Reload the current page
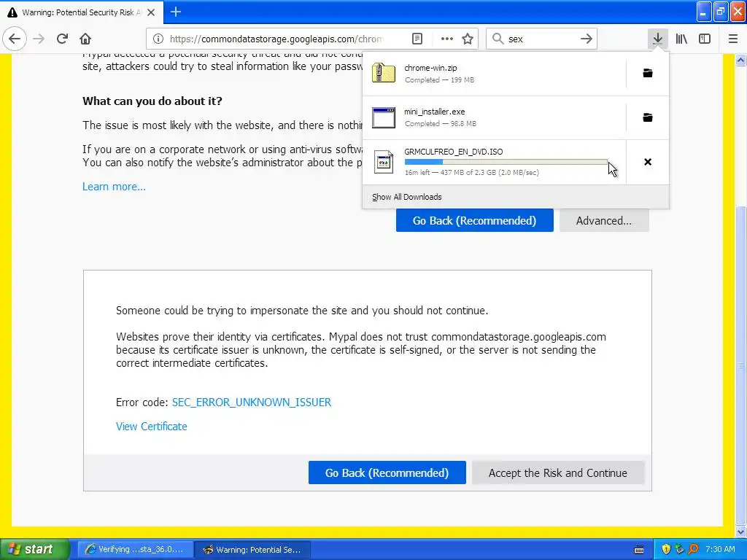 point(62,39)
